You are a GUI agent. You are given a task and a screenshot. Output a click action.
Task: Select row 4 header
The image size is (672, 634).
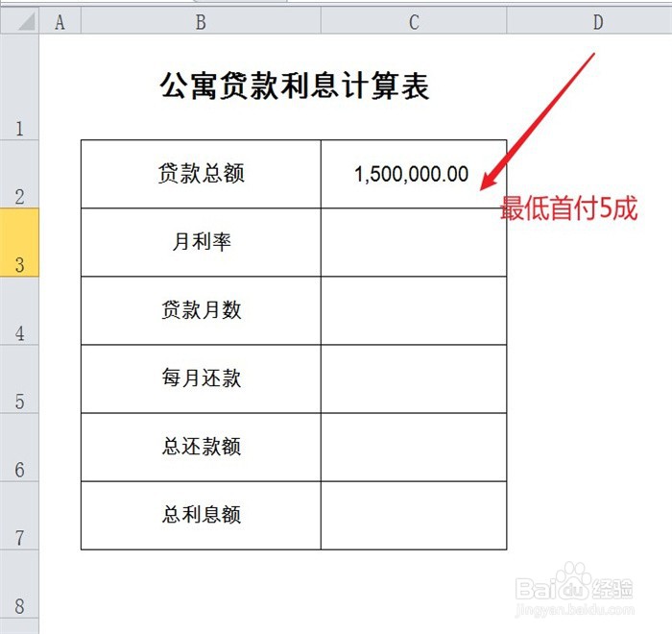19,310
